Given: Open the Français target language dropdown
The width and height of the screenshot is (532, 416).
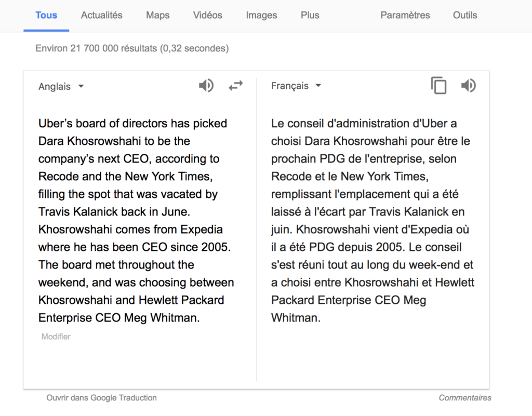Looking at the screenshot, I should pos(296,86).
